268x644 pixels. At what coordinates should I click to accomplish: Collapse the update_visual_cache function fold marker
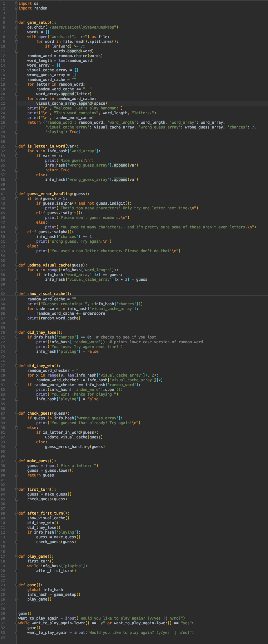point(17,265)
